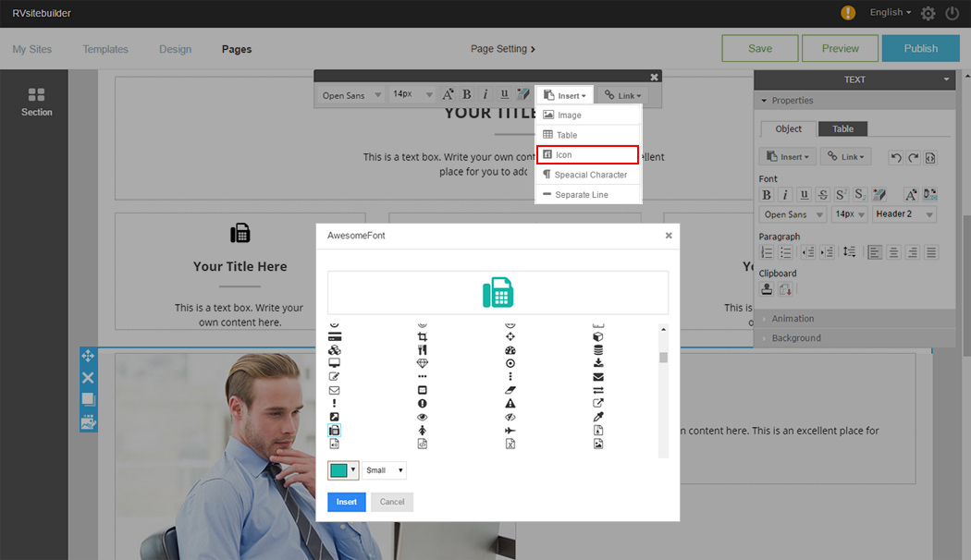Image resolution: width=971 pixels, height=560 pixels.
Task: Click the undo arrow in the Properties panel
Action: tap(895, 157)
